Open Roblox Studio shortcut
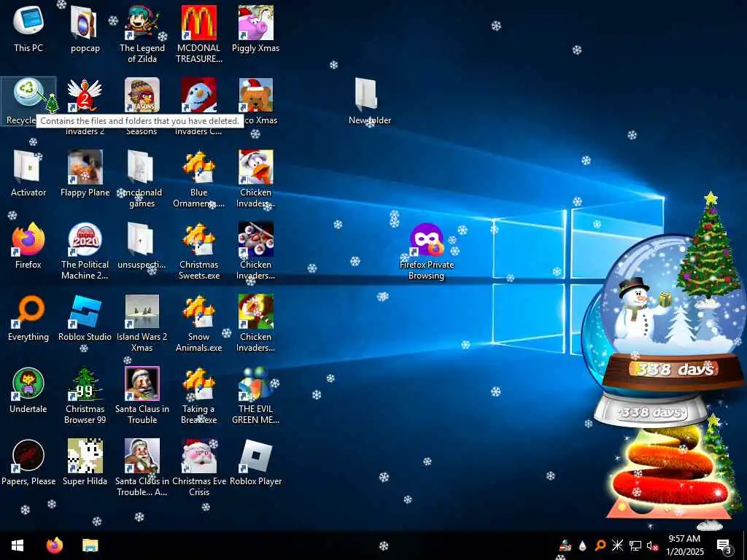 tap(85, 318)
